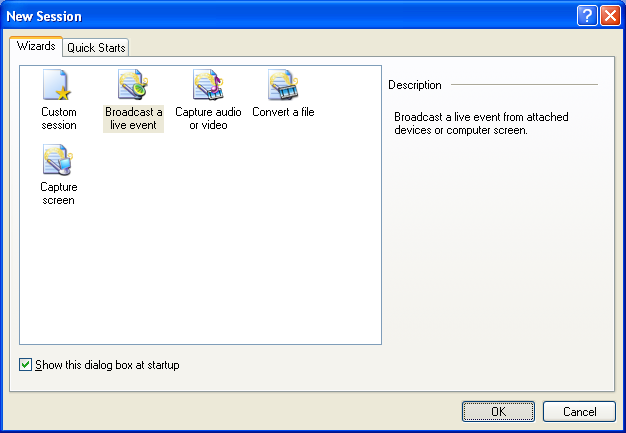The width and height of the screenshot is (626, 433).
Task: Uncheck Show this dialog box at startup
Action: (x=25, y=365)
